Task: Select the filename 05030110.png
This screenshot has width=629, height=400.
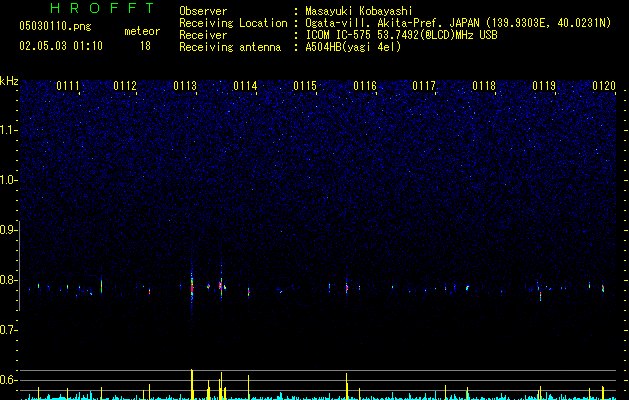Action: tap(55, 26)
